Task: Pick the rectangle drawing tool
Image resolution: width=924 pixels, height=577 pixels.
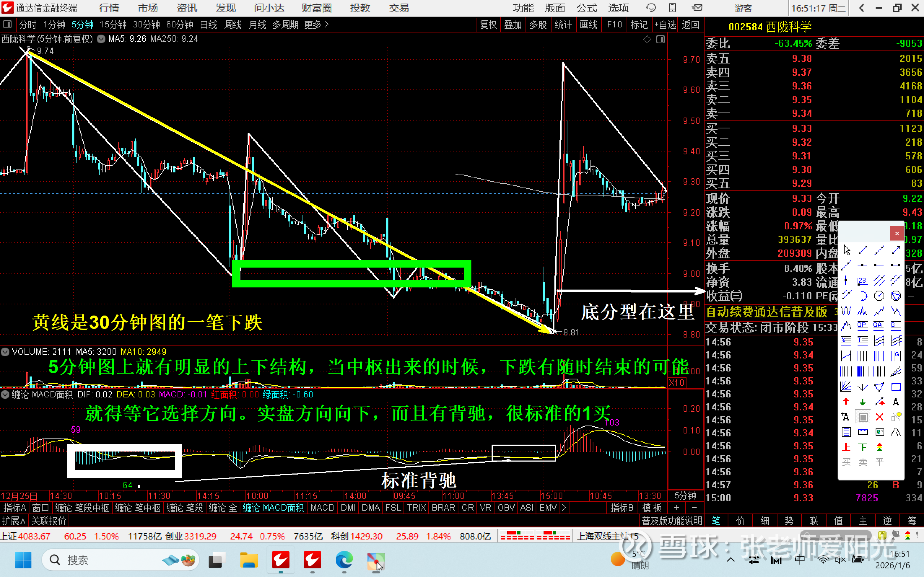Action: tap(896, 387)
